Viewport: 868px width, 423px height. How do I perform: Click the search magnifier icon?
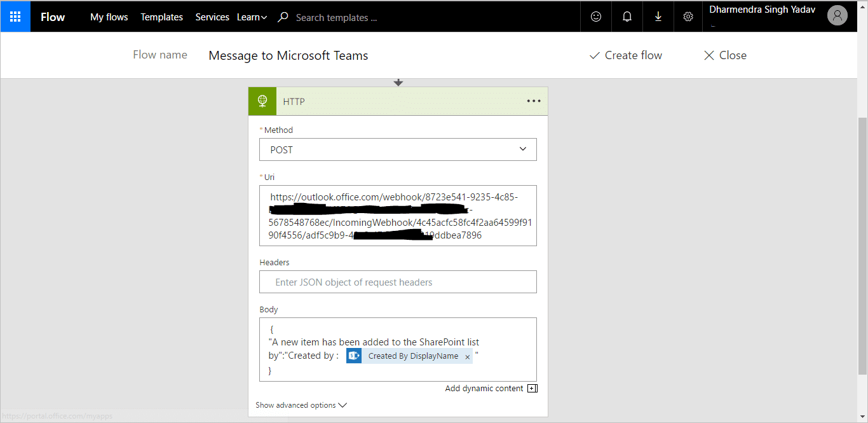(x=283, y=17)
